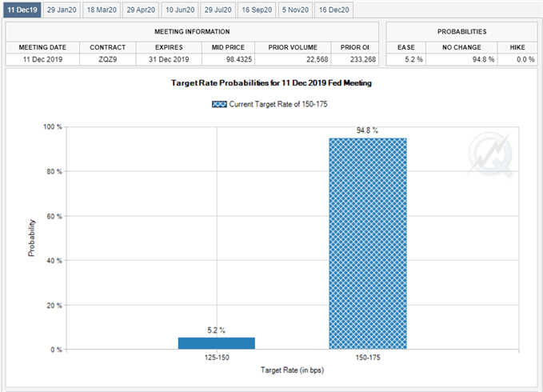Screen dimensions: 543x392
Task: Click the 60 % y-axis tick label
Action: click(54, 217)
